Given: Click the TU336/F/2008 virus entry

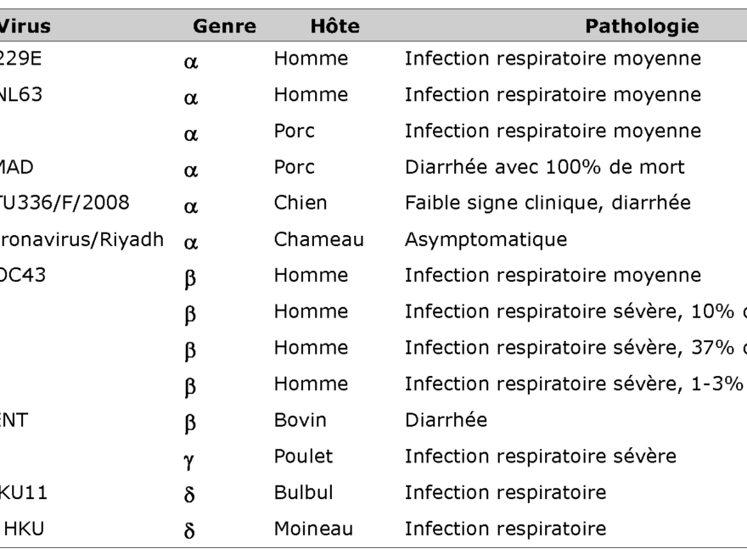Looking at the screenshot, I should point(58,204).
